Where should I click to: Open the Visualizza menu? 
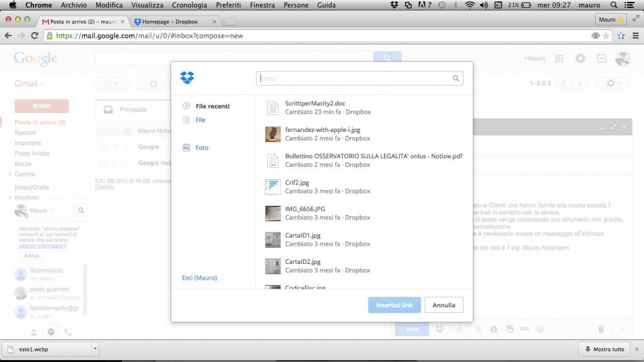[x=147, y=5]
